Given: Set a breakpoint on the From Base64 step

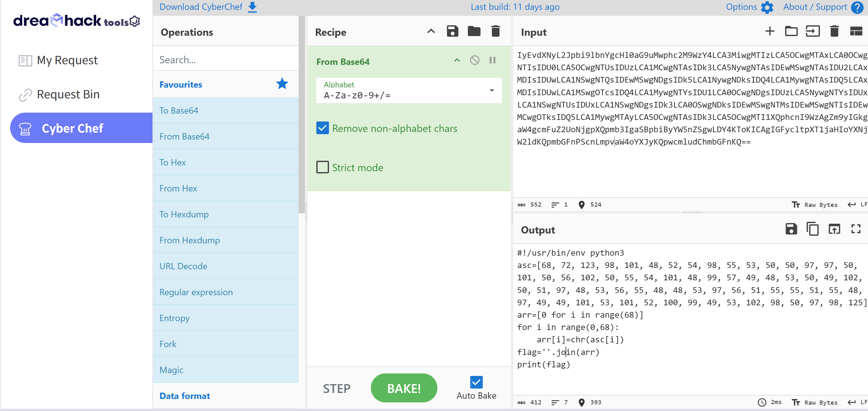Looking at the screenshot, I should tap(492, 60).
